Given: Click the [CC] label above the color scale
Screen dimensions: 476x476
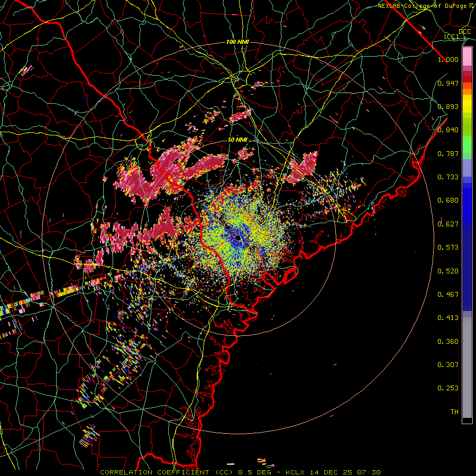Looking at the screenshot, I should 452,36.
